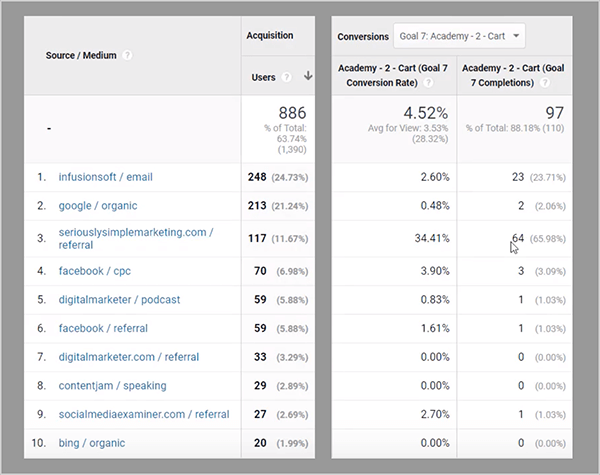
Task: Open digitalmarketer.com / referral link
Action: click(x=129, y=357)
